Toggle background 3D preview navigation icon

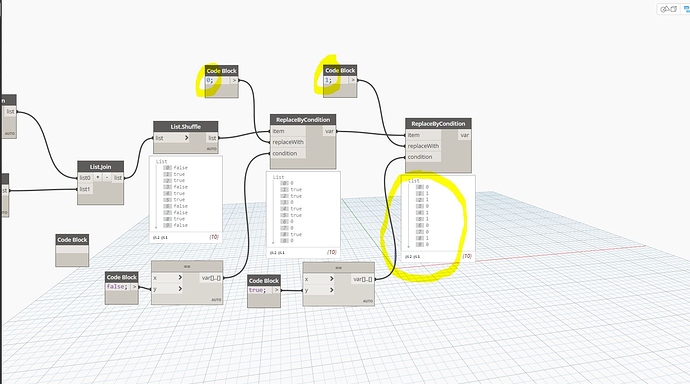point(668,9)
